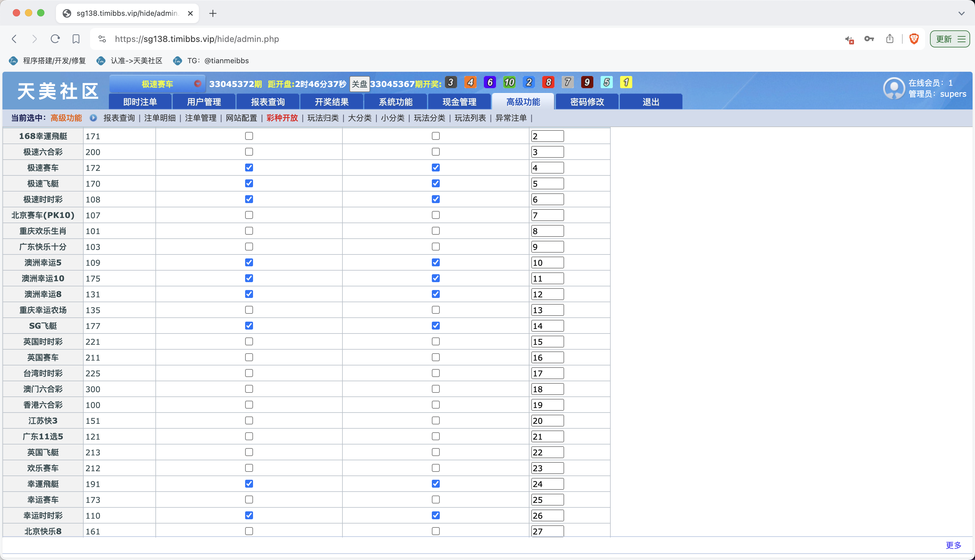Open the 开奖结果 tab
This screenshot has height=560, width=975.
pyautogui.click(x=331, y=102)
